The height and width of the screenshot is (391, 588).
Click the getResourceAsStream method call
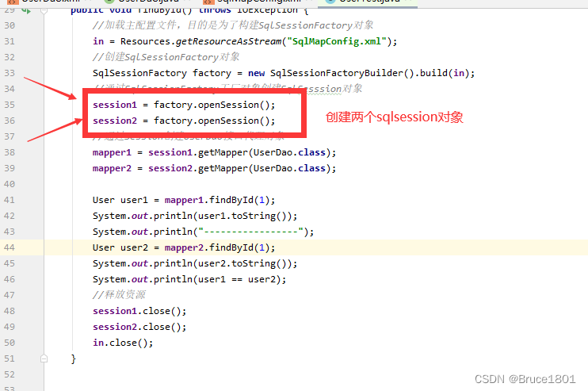click(x=229, y=41)
